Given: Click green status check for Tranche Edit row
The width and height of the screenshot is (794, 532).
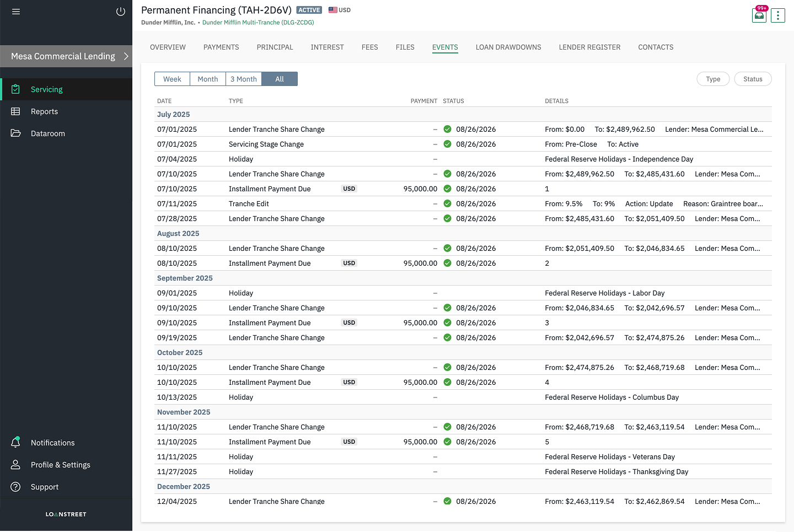Looking at the screenshot, I should [447, 203].
